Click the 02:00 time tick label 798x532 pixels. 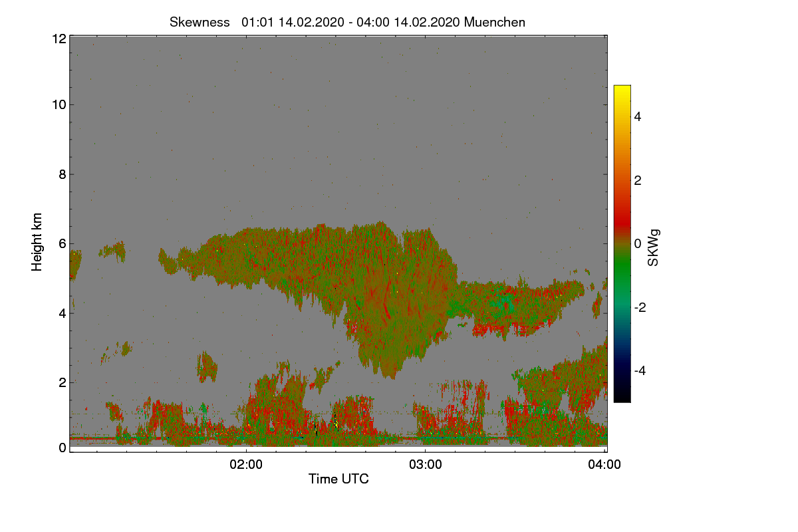pos(246,465)
